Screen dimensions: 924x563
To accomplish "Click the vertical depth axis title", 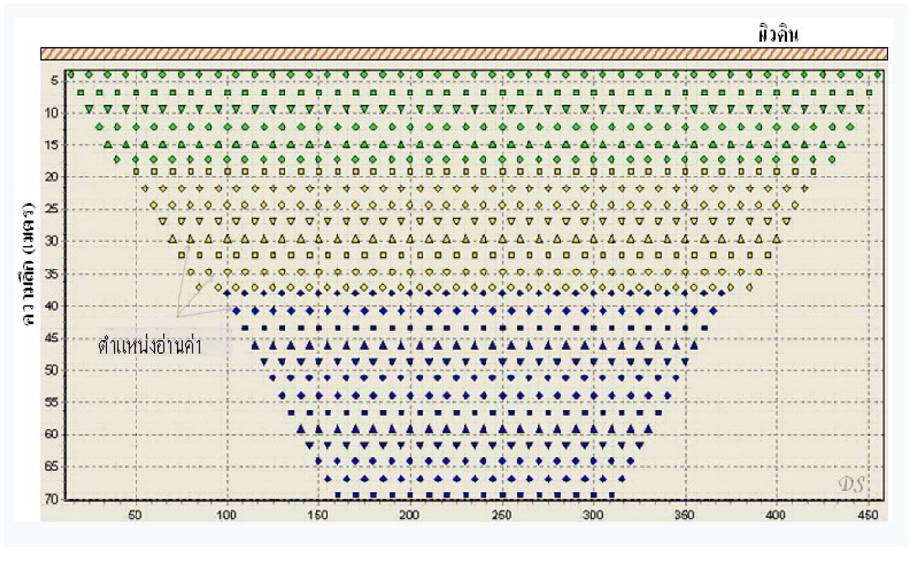I will pos(28,263).
